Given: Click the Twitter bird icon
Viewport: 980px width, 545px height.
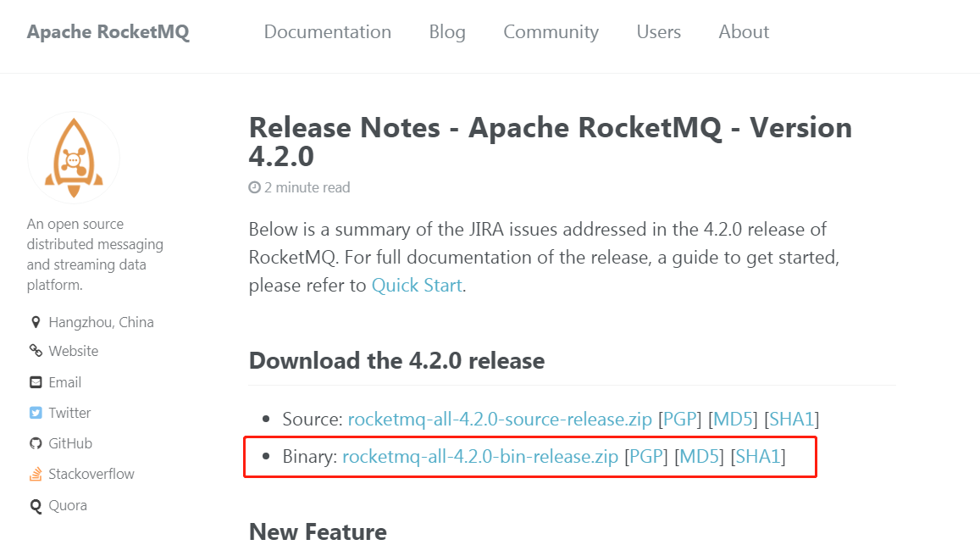Looking at the screenshot, I should pos(36,413).
